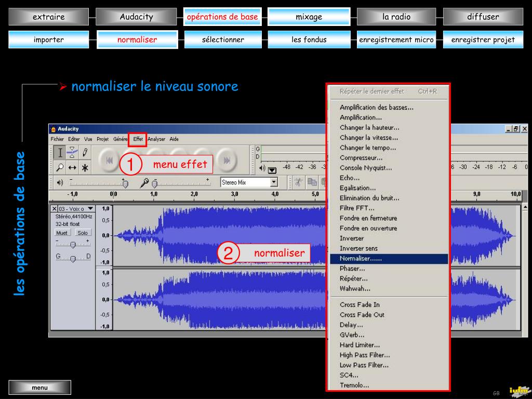Click the output volume slider handle
Screen dimensions: 532x399
pos(125,184)
